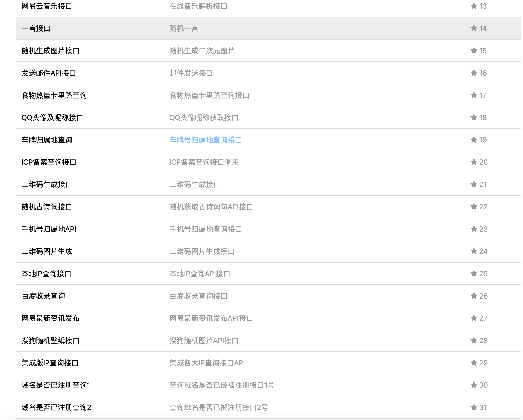The height and width of the screenshot is (420, 523).
Task: Click the star next to 19 for 车牌归属地查询
Action: [x=474, y=140]
